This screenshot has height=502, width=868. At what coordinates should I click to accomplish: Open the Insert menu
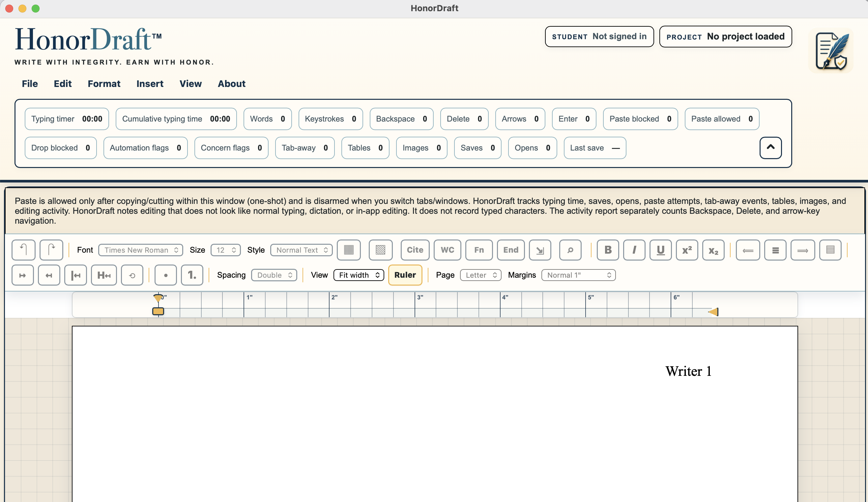[150, 84]
